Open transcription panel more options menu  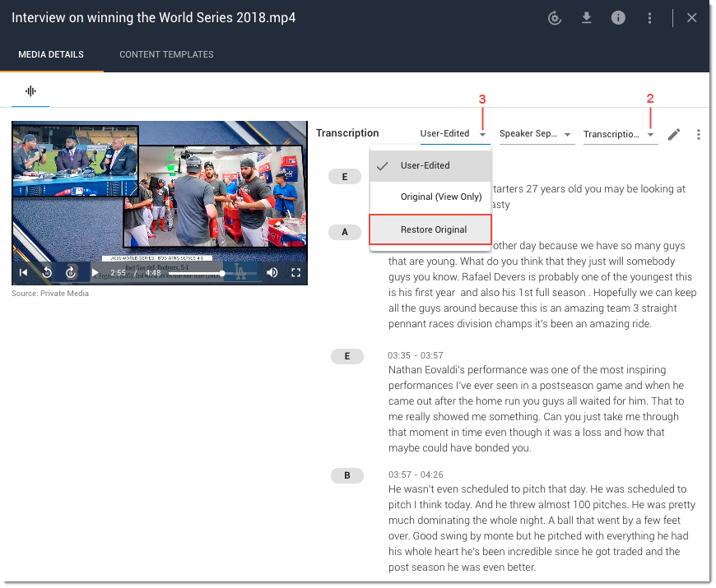[x=699, y=134]
